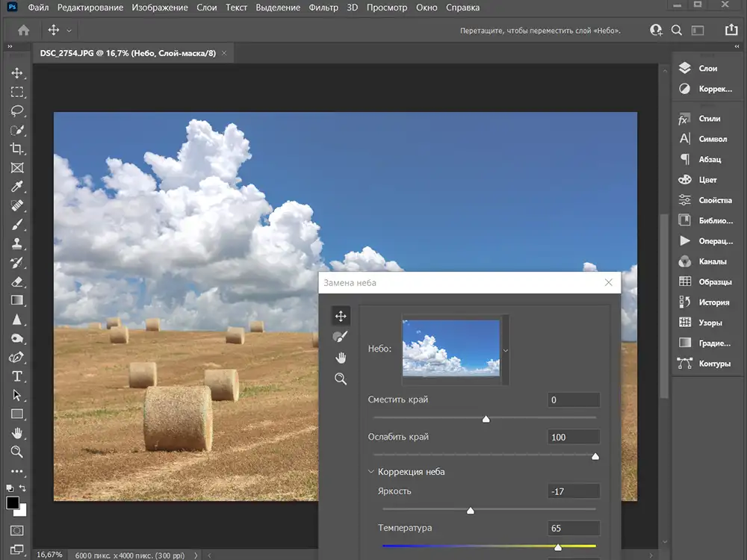Open the Изображение menu
747x560 pixels.
click(160, 7)
